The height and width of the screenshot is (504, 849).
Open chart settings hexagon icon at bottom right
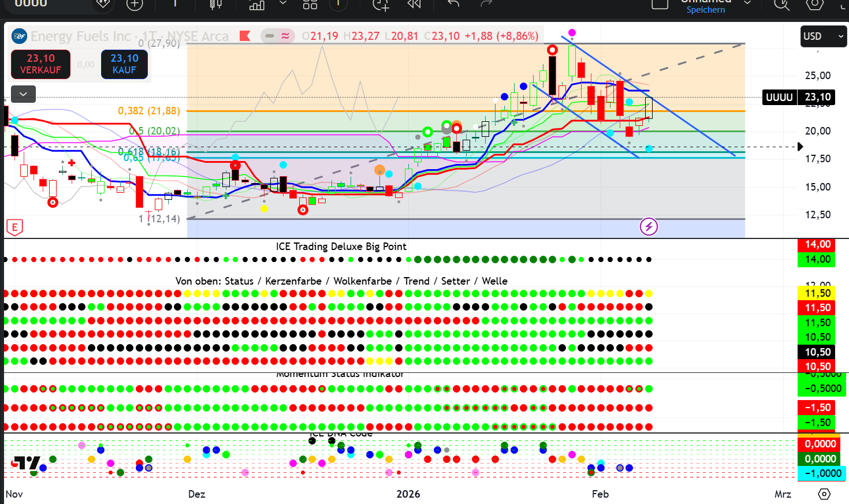[824, 494]
